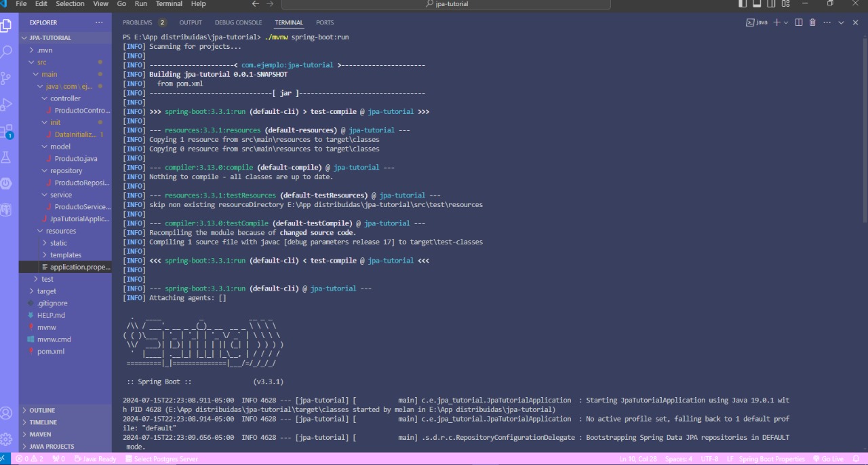Open .gitignore file
This screenshot has width=868, height=465.
click(65, 303)
